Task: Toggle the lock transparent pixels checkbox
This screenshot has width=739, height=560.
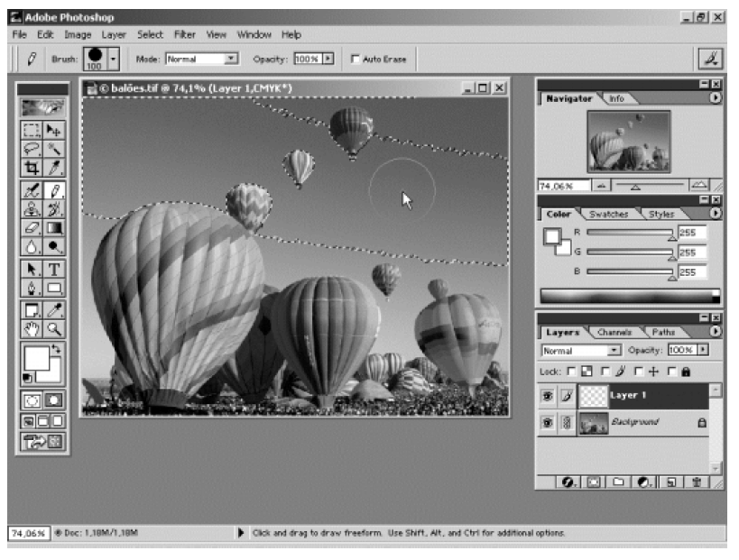Action: [x=571, y=371]
